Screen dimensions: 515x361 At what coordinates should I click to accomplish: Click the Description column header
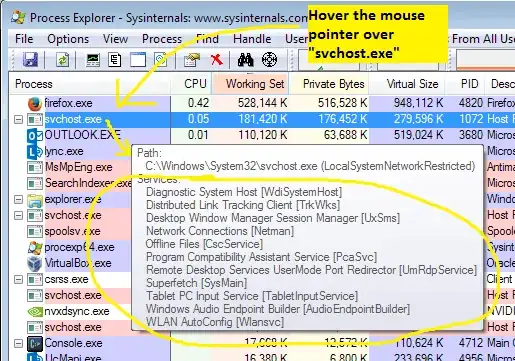coord(500,84)
